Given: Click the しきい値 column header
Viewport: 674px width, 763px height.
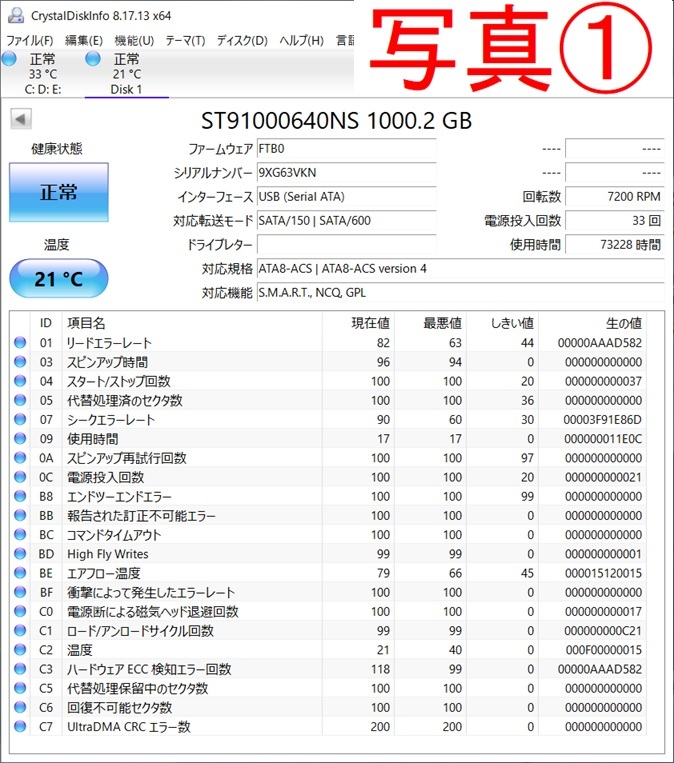Looking at the screenshot, I should pos(502,323).
